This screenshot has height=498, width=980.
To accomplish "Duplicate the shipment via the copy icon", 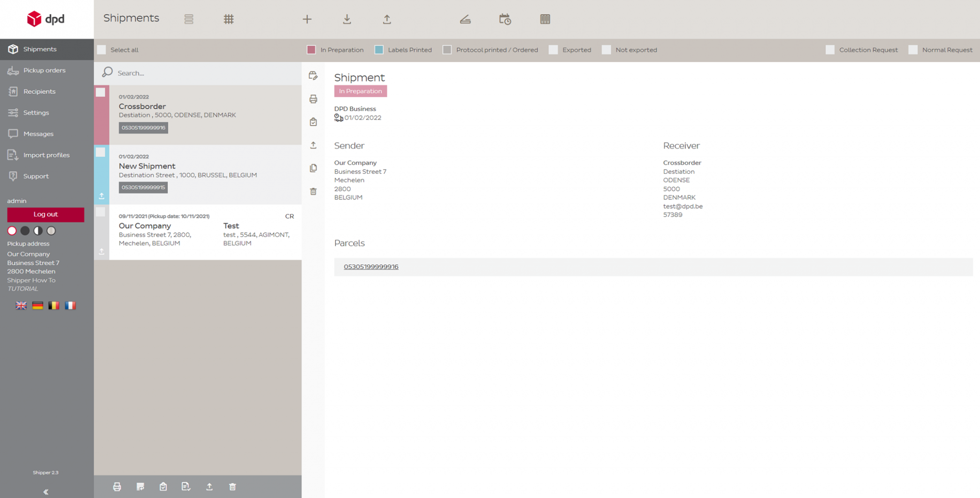I will pyautogui.click(x=313, y=168).
